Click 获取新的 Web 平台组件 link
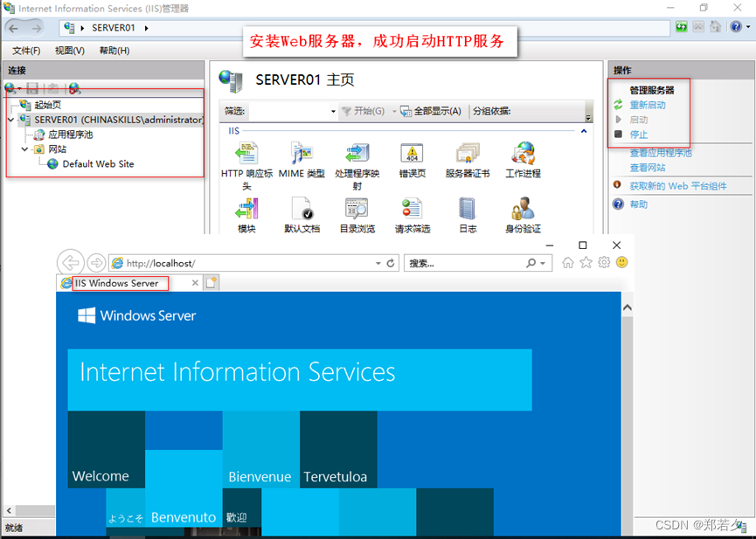756x539 pixels. [678, 186]
